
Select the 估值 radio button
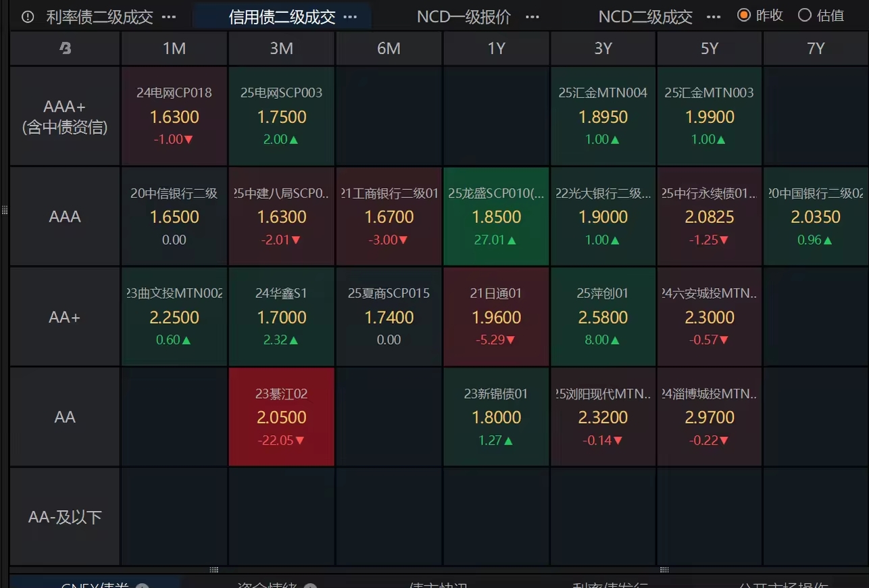(804, 15)
